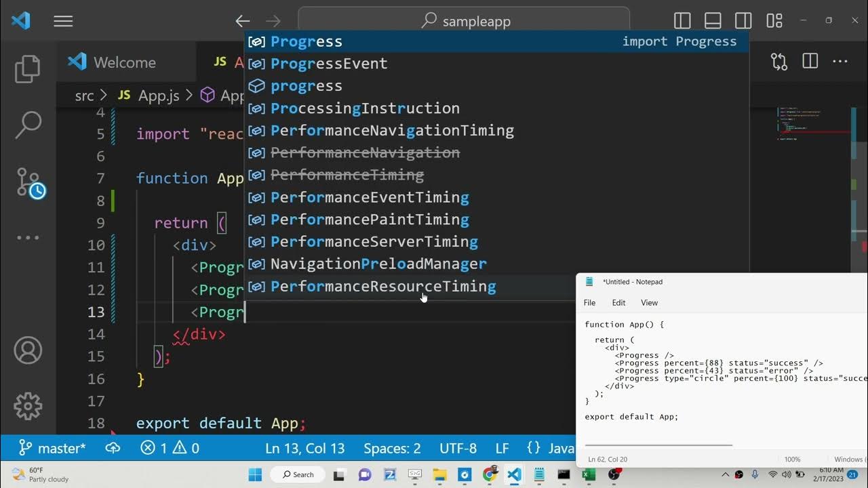
Task: Click the Notepad horizontal scrollbar
Action: click(x=658, y=445)
